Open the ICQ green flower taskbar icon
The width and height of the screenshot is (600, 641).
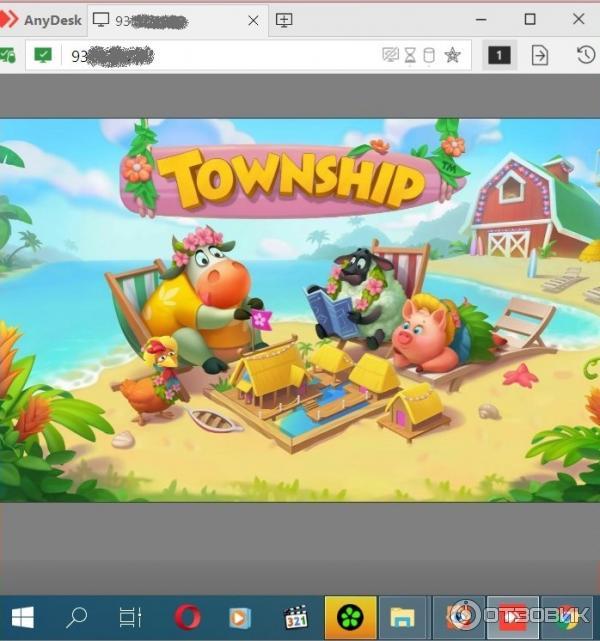[350, 617]
